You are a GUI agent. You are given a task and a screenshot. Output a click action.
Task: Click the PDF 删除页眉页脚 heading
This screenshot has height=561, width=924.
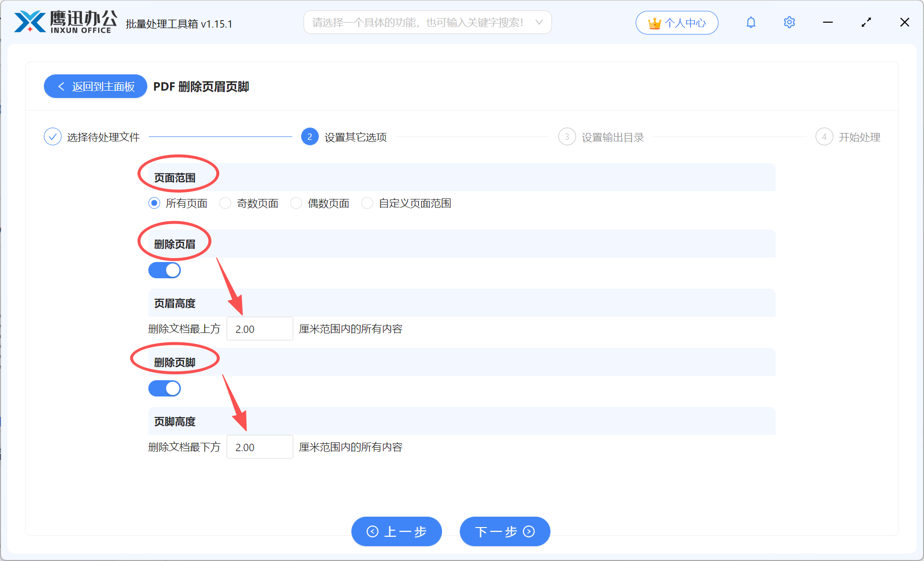click(201, 87)
